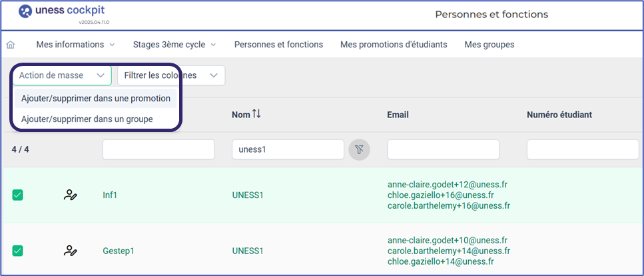
Task: Click the uness cockpit logo
Action: tap(61, 11)
